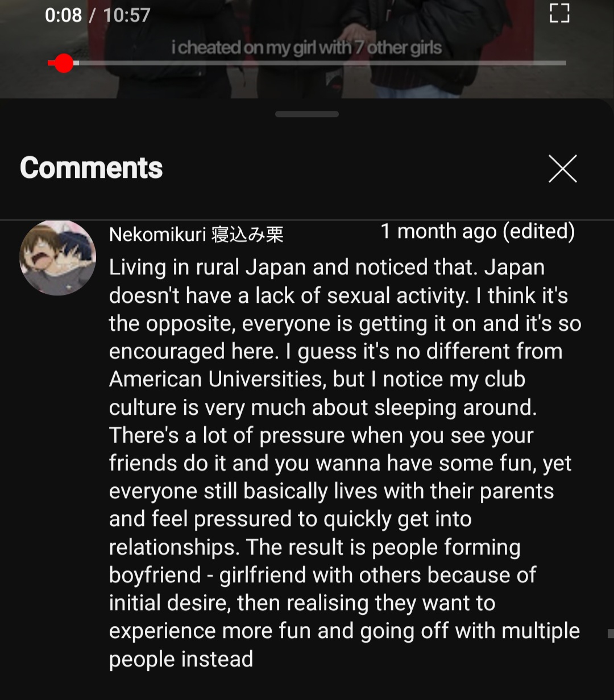
Task: Click the Japanese characters 寝込み栗 in the username
Action: click(x=247, y=234)
